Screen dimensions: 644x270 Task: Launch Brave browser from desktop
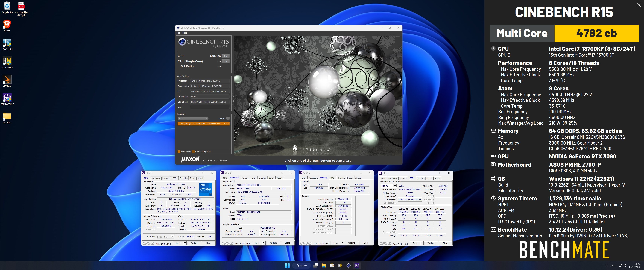pos(7,25)
